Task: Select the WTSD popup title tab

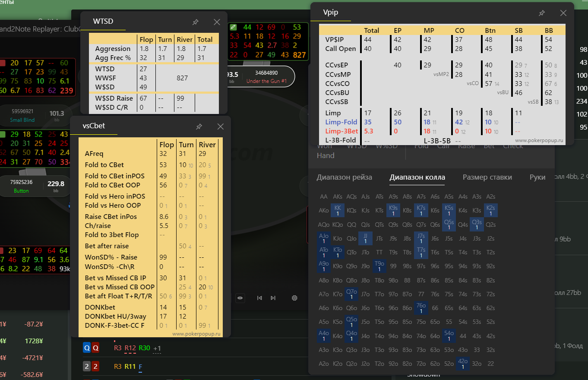Action: point(103,21)
